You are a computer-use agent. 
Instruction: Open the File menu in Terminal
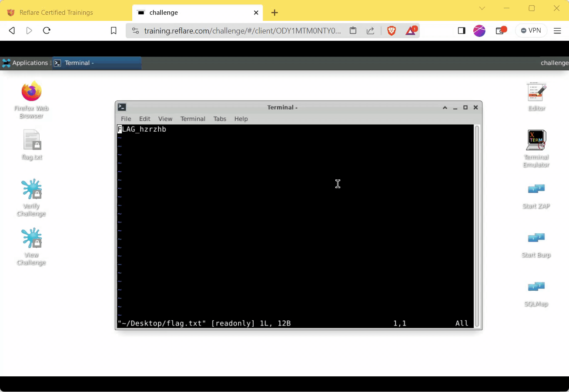pyautogui.click(x=126, y=119)
